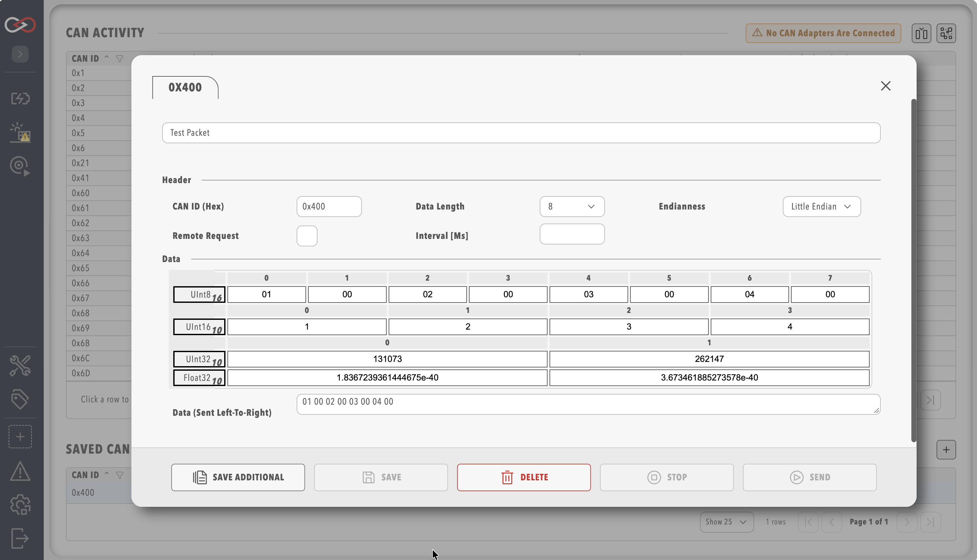The height and width of the screenshot is (560, 977).
Task: Select the 0X400 tab
Action: (x=185, y=87)
